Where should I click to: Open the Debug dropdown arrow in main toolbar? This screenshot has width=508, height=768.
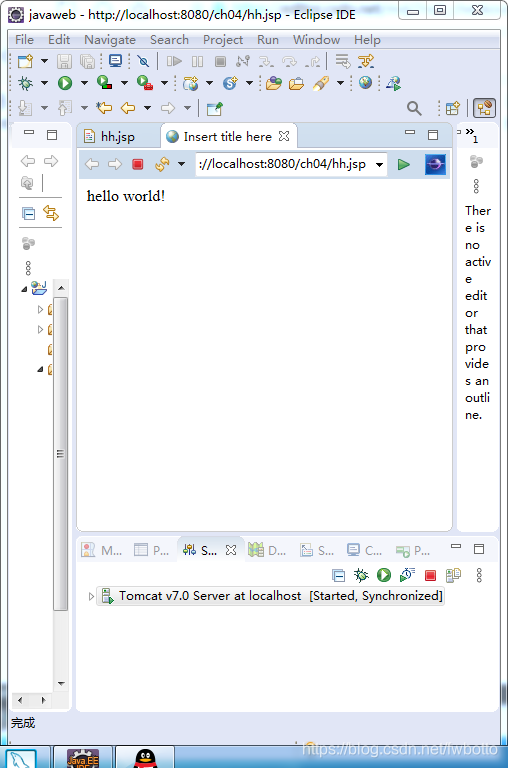pos(44,83)
